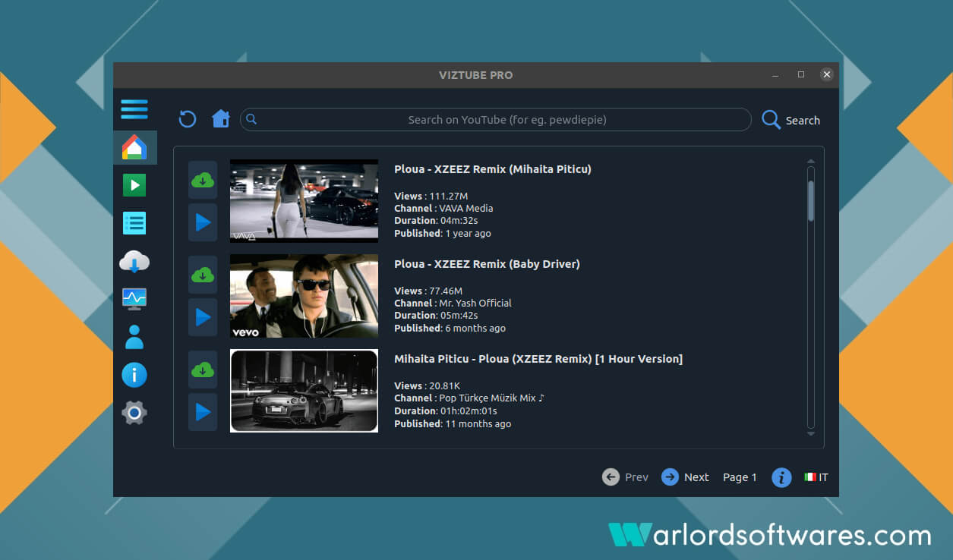The width and height of the screenshot is (953, 560).
Task: Click title Ploua - XZEEZ Remix (Baby Driver)
Action: [487, 264]
